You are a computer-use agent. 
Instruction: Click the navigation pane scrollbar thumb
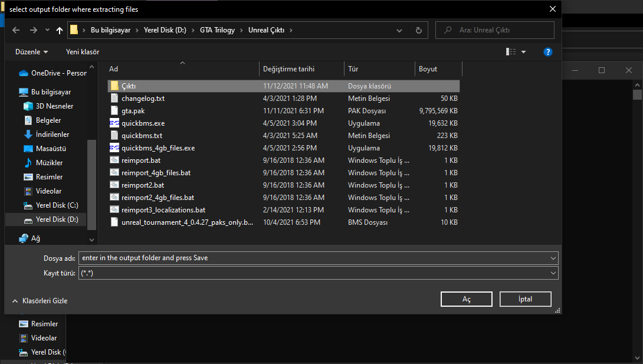(91, 185)
